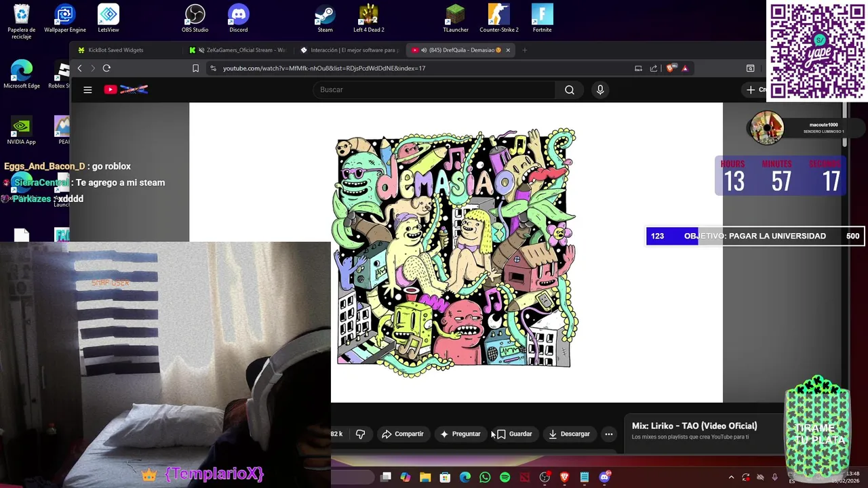Open the browser sidebar panel icon
This screenshot has width=868, height=488.
pyautogui.click(x=750, y=68)
